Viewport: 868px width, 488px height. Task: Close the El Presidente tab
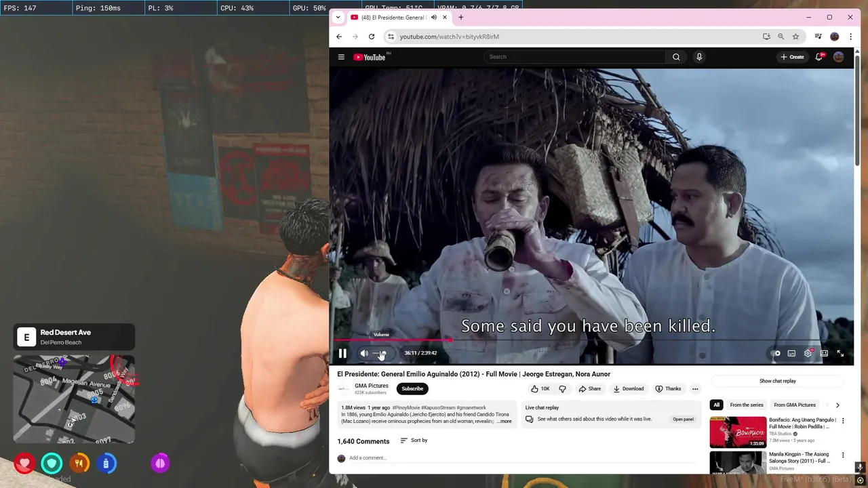445,18
